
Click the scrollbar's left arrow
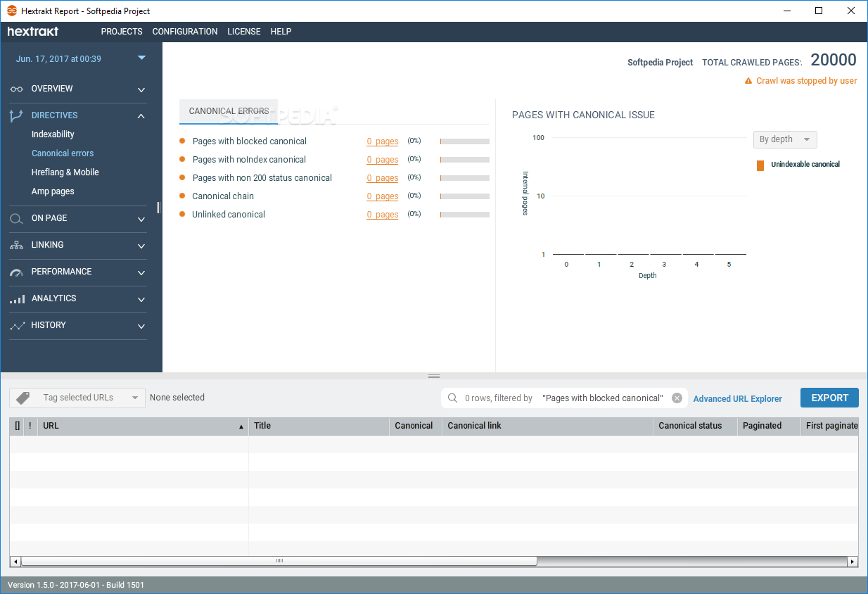(15, 562)
